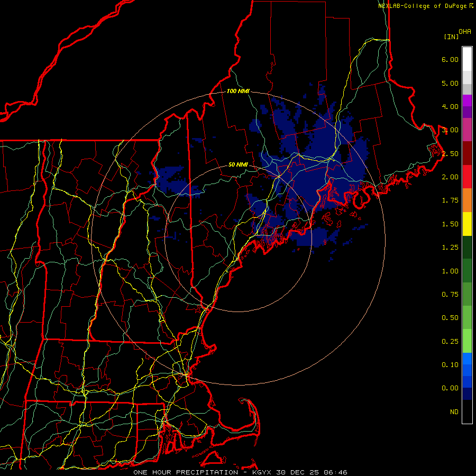Pick the brightest light green swatch above 0.25

pyautogui.click(x=467, y=341)
